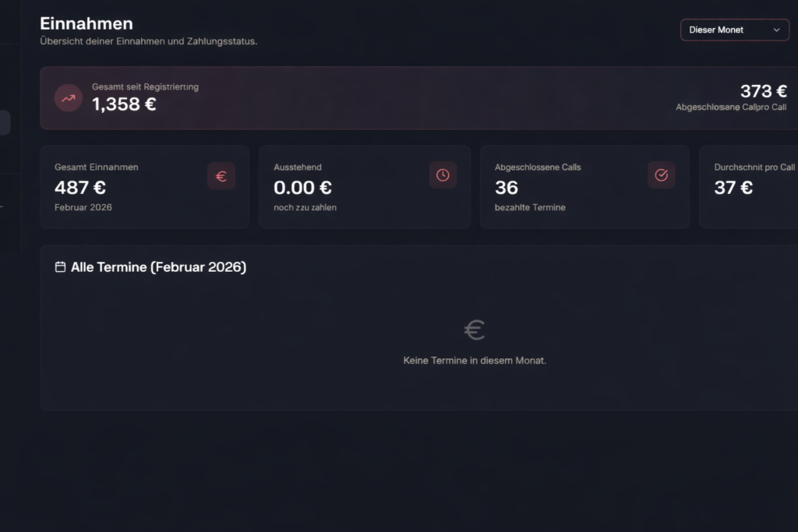Click the checkmark icon in Abgeschlossene Calls card
798x532 pixels.
point(662,175)
